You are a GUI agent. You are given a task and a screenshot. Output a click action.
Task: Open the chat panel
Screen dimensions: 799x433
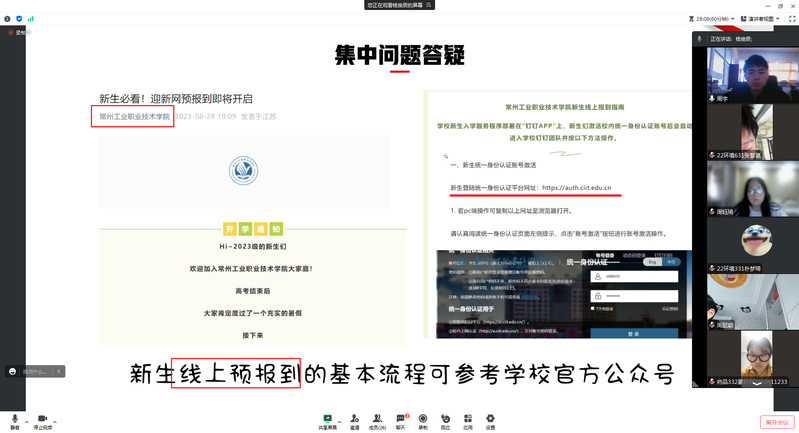[x=401, y=419]
